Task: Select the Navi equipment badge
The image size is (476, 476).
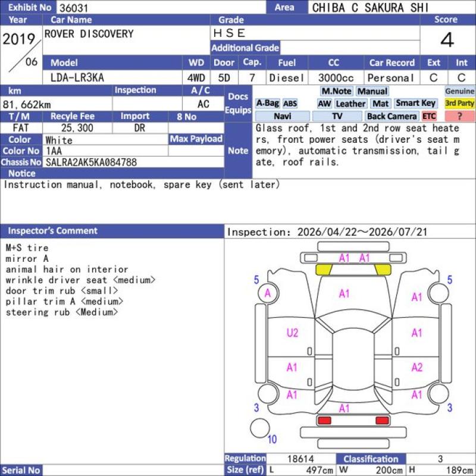Action: 282,116
